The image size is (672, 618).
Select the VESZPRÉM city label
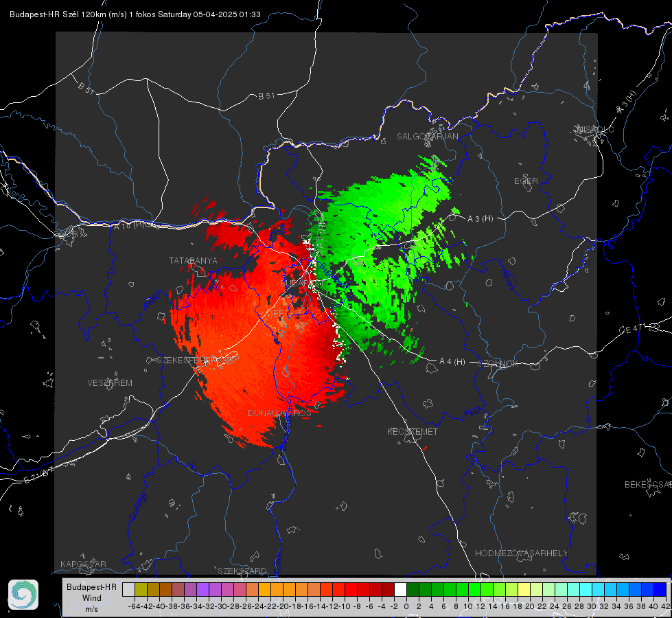[x=110, y=383]
